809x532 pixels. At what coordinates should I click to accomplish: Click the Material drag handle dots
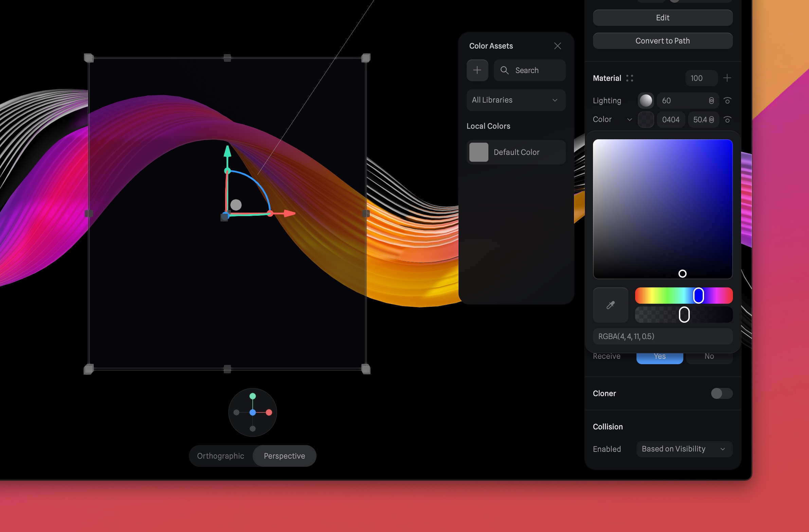pos(629,78)
